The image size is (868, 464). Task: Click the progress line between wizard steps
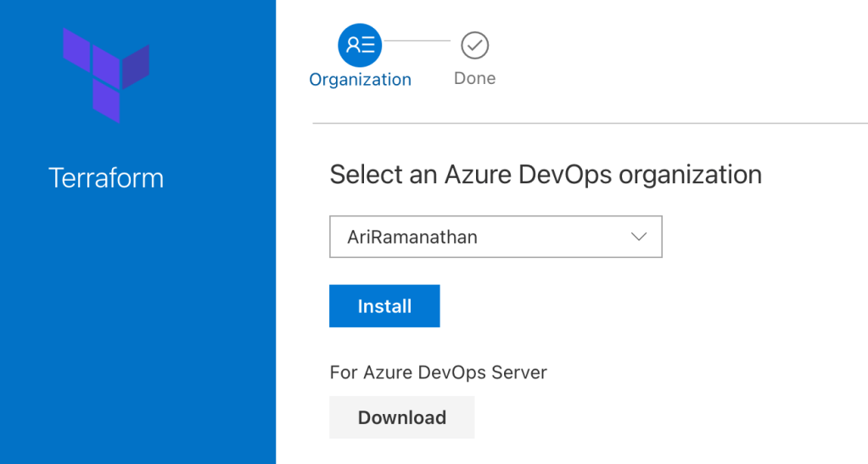pos(416,41)
